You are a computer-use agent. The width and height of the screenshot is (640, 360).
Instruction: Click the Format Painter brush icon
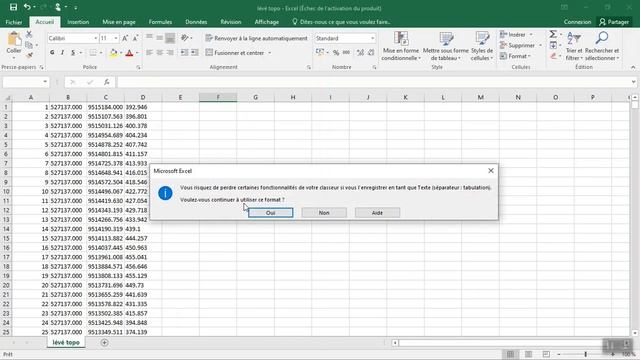(29, 55)
